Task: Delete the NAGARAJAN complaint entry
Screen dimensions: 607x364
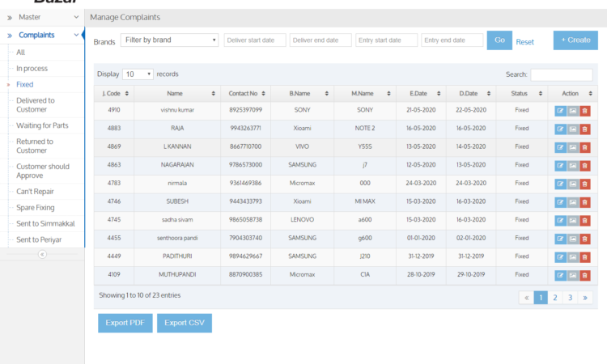Action: point(584,165)
